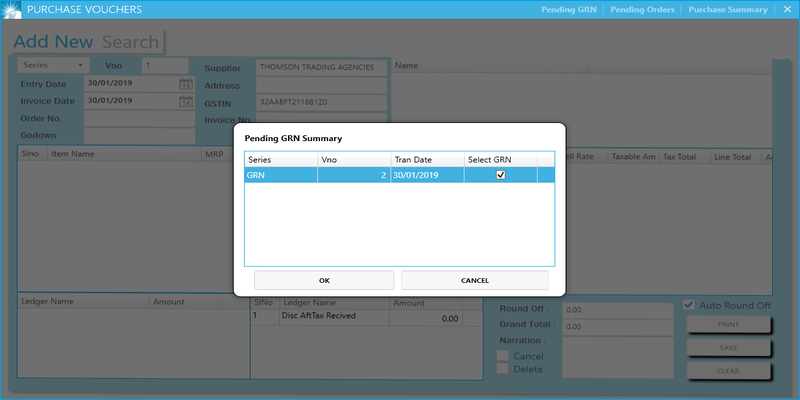Image resolution: width=800 pixels, height=400 pixels.
Task: Click the CANCEL button in the dialog
Action: point(475,280)
